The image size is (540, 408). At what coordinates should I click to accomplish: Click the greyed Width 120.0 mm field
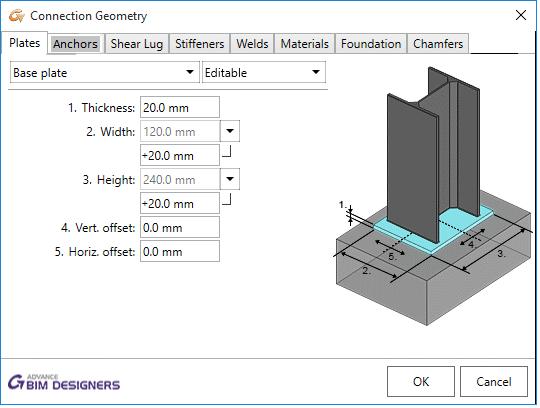[x=180, y=131]
